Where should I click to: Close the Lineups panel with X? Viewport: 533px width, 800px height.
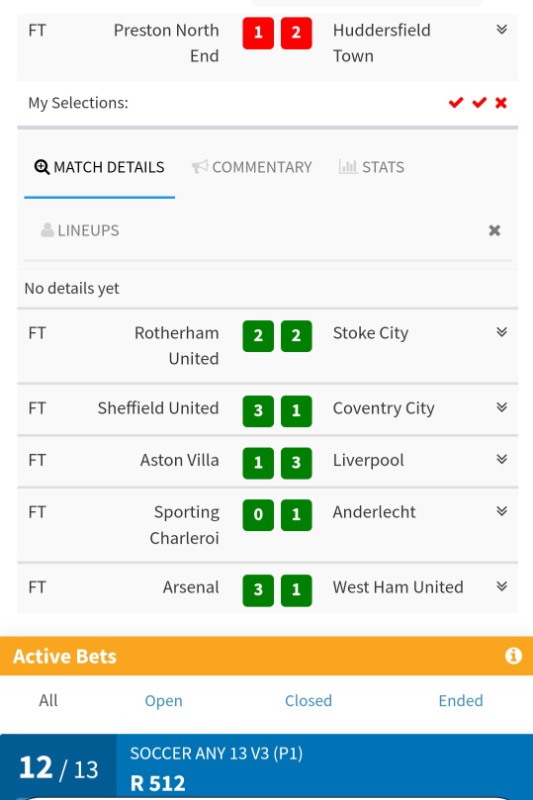(494, 231)
